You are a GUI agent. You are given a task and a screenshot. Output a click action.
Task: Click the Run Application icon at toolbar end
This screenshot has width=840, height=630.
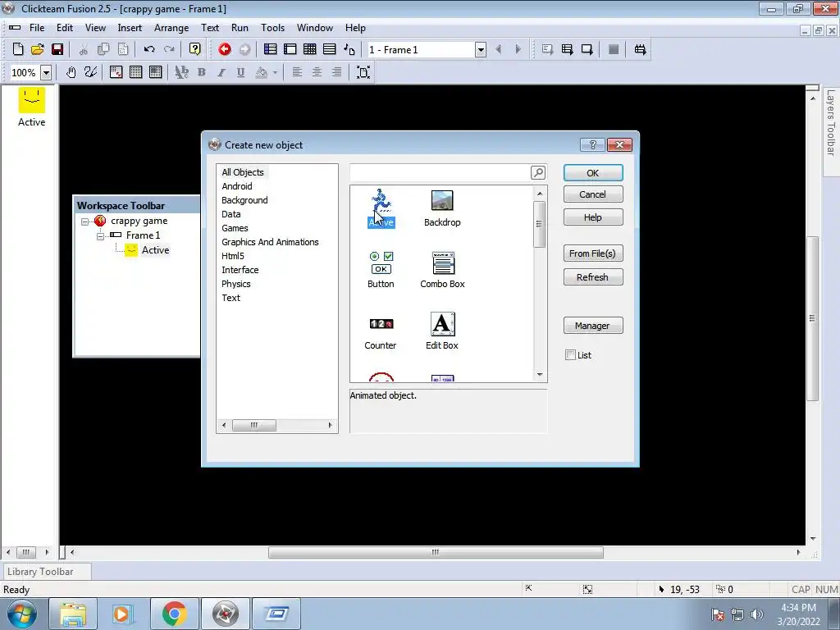coord(640,49)
